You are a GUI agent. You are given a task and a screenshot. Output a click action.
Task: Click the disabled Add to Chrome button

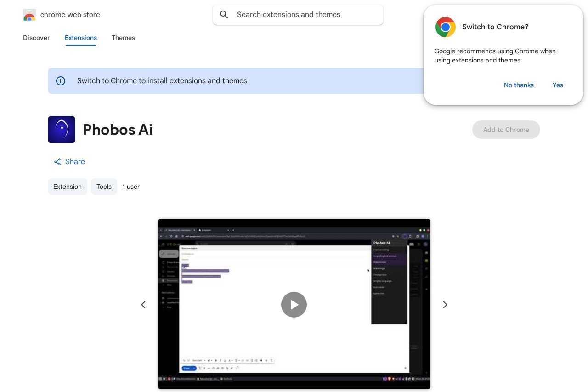coord(506,130)
